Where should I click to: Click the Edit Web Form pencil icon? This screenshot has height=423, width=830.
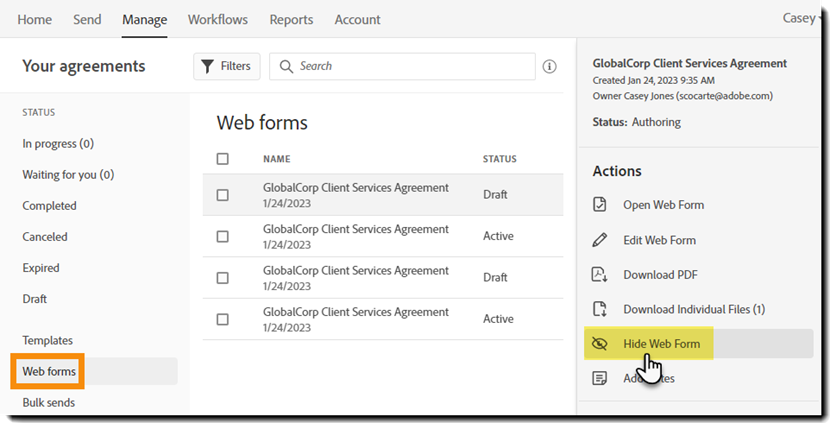600,240
